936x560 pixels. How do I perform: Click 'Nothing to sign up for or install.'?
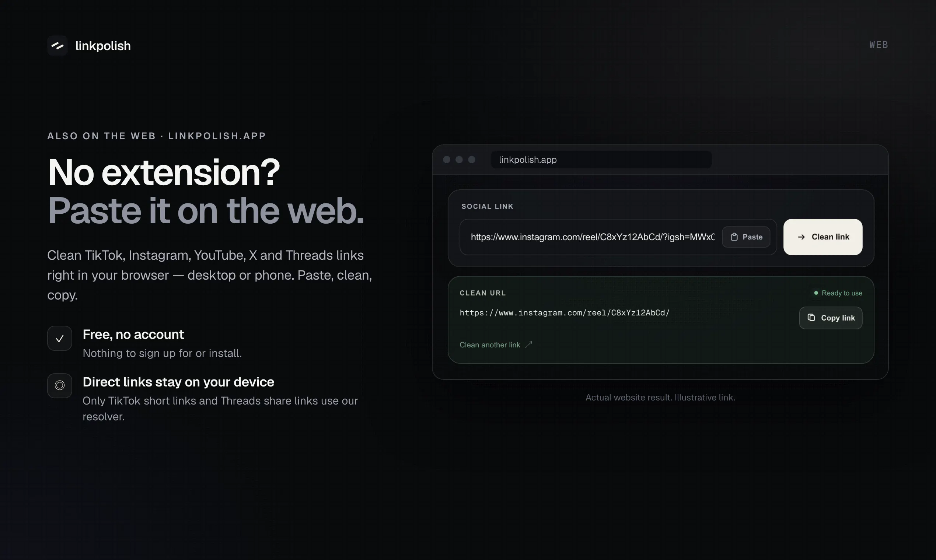[x=162, y=353]
